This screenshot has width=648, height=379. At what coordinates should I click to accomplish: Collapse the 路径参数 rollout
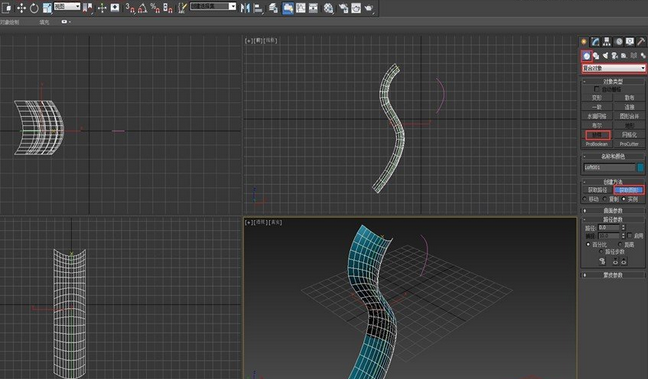point(613,219)
